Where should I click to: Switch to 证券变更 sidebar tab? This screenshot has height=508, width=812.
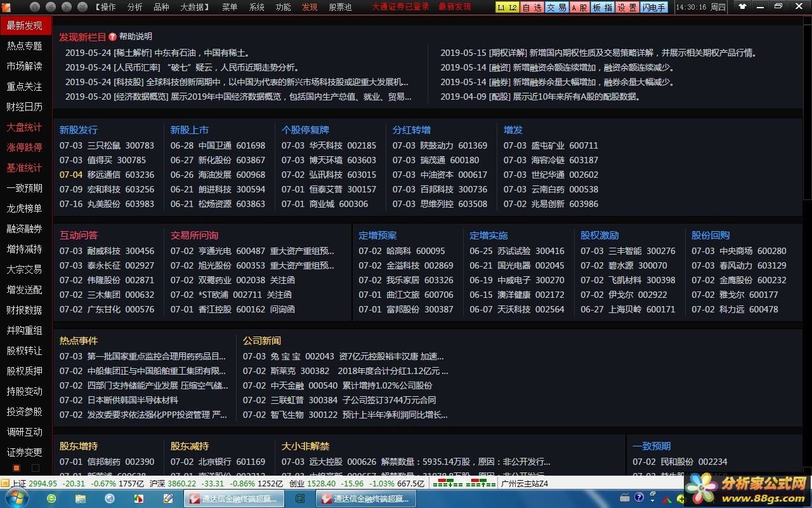(x=25, y=452)
